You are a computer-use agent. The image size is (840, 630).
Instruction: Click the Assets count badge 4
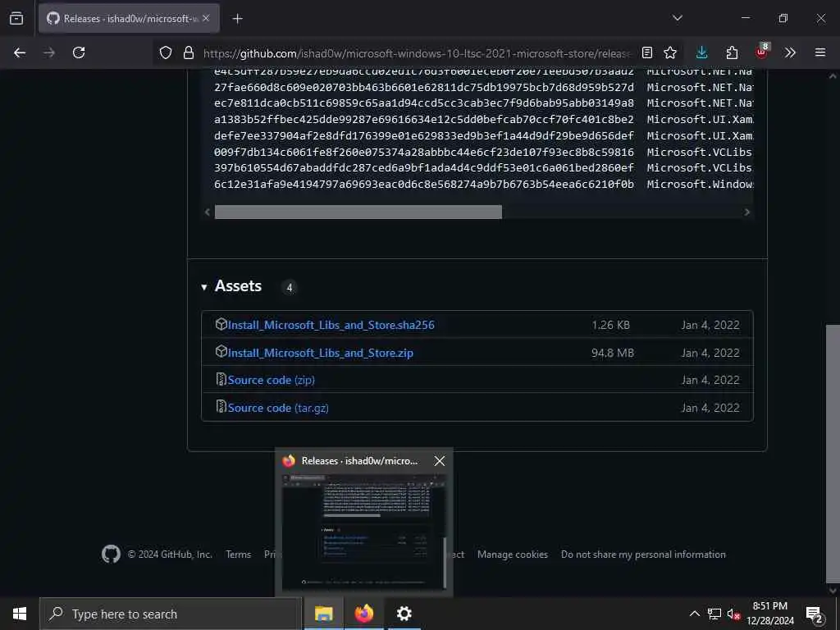pos(290,288)
